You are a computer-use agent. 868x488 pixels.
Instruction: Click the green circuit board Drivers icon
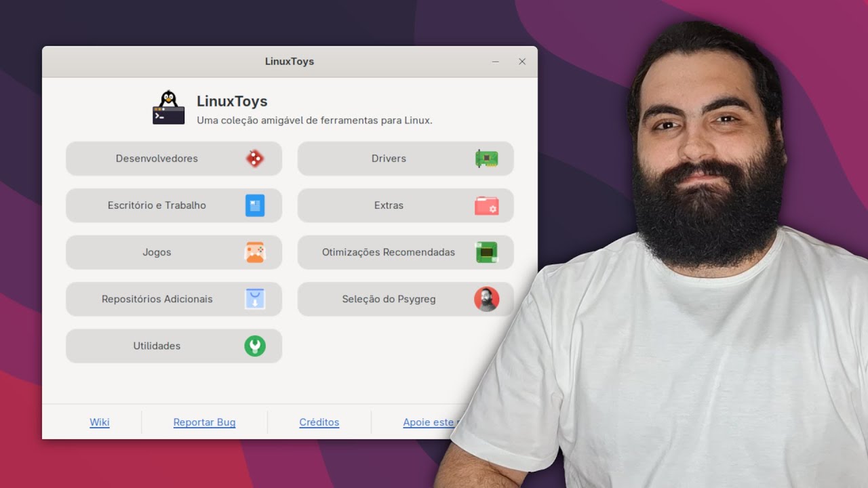[486, 159]
